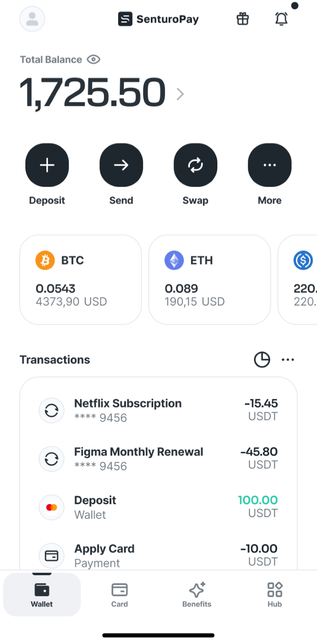Select the partially visible USDC card

click(x=298, y=280)
